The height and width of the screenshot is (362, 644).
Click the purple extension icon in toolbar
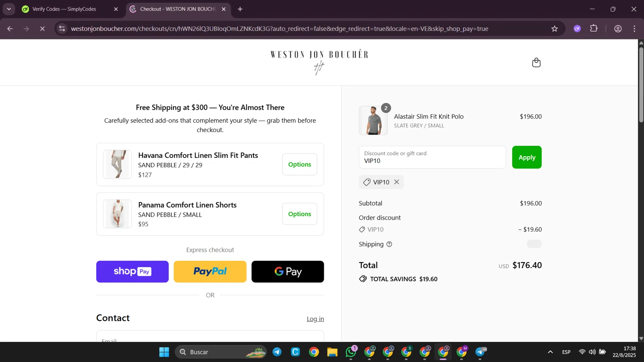pyautogui.click(x=577, y=29)
